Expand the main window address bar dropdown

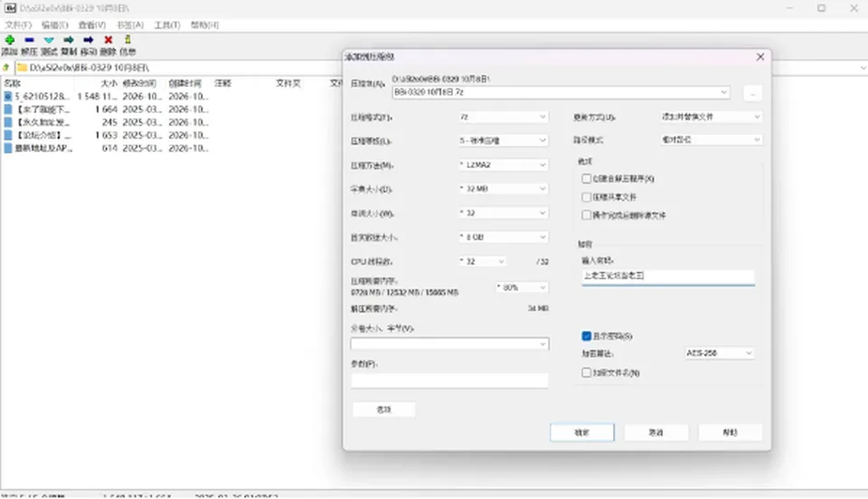coord(863,68)
